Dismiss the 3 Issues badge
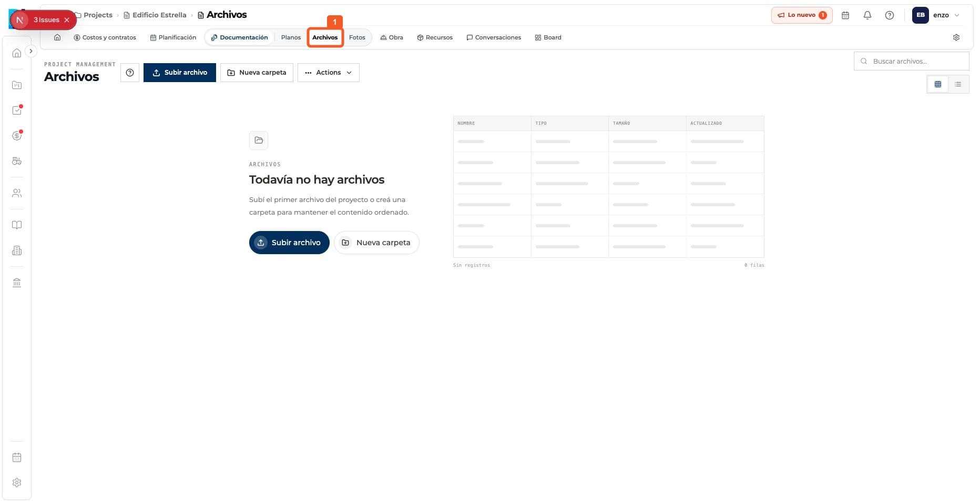 [x=67, y=20]
